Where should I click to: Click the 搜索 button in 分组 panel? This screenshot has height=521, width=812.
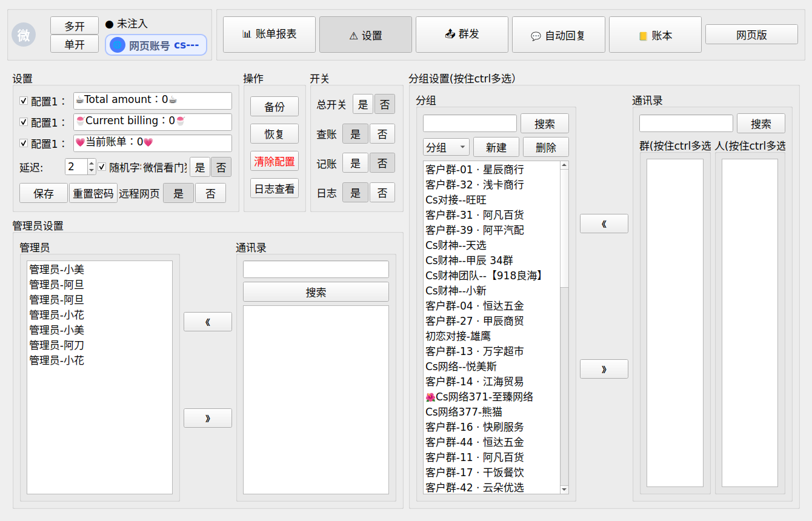545,124
